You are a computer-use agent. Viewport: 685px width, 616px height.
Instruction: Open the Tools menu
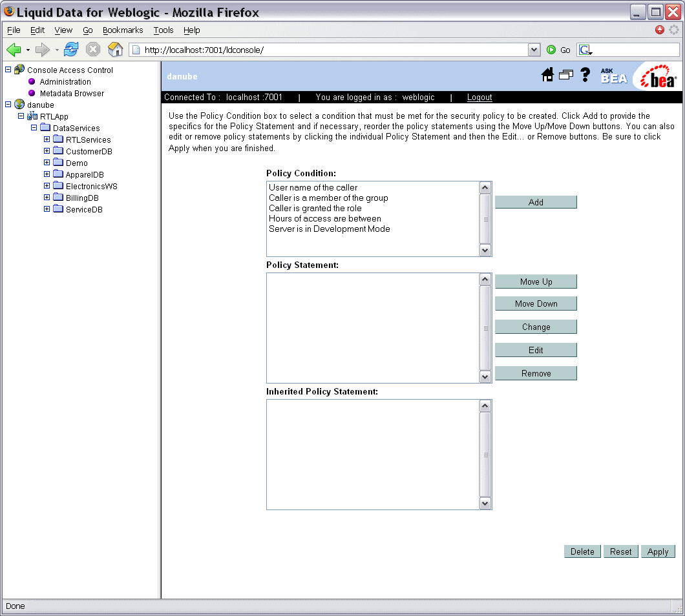tap(163, 30)
